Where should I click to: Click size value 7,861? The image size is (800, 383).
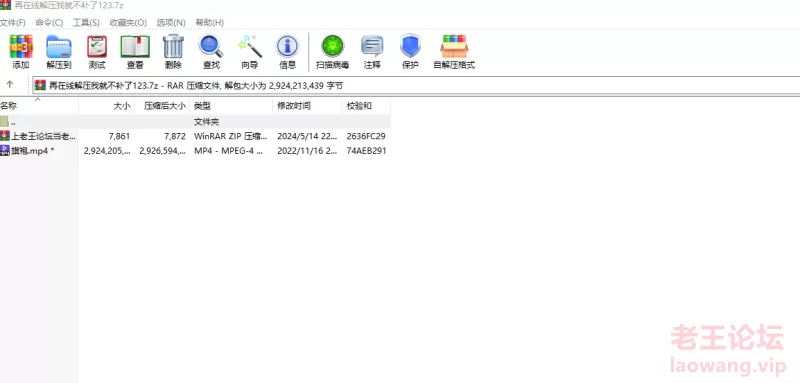(x=119, y=136)
